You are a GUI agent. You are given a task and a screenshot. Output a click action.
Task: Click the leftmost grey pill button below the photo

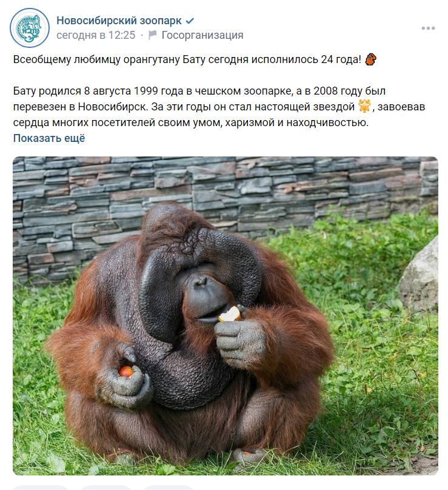pyautogui.click(x=41, y=488)
